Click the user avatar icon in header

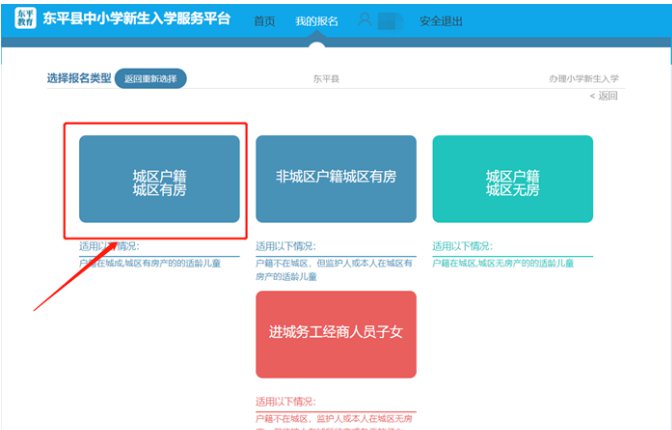click(365, 20)
